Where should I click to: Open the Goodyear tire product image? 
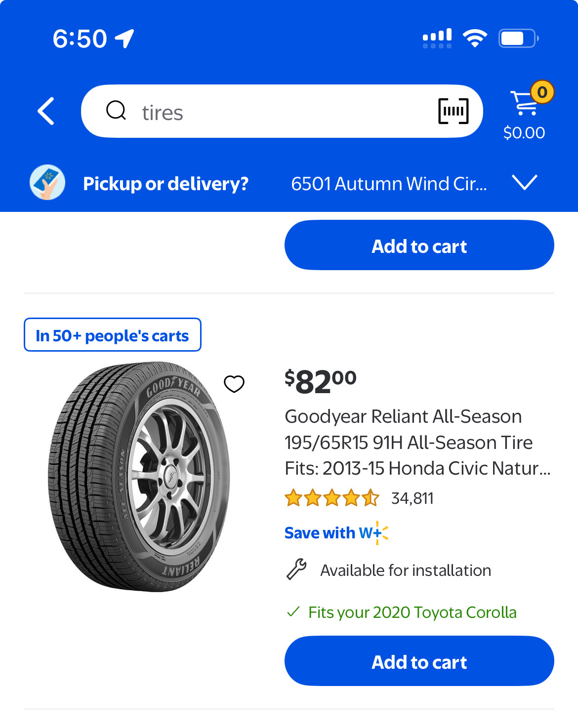139,477
